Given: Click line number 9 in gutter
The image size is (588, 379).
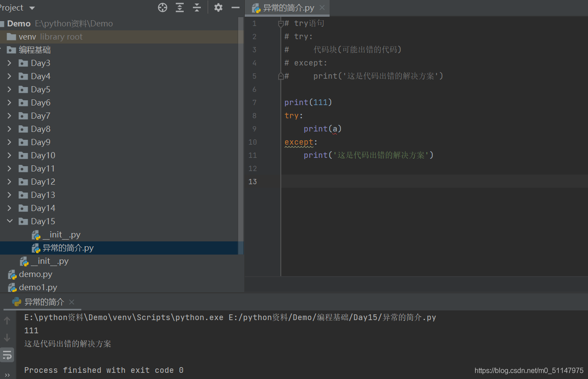Looking at the screenshot, I should [254, 129].
